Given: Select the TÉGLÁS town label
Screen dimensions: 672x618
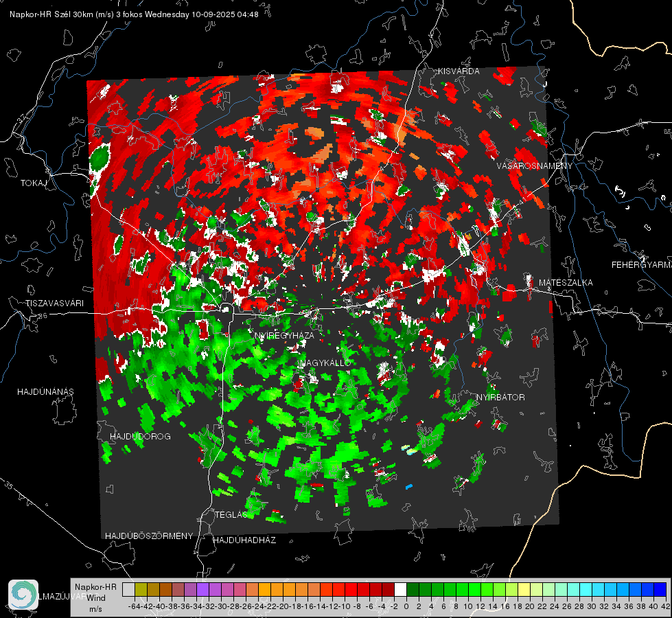Looking at the screenshot, I should (231, 514).
